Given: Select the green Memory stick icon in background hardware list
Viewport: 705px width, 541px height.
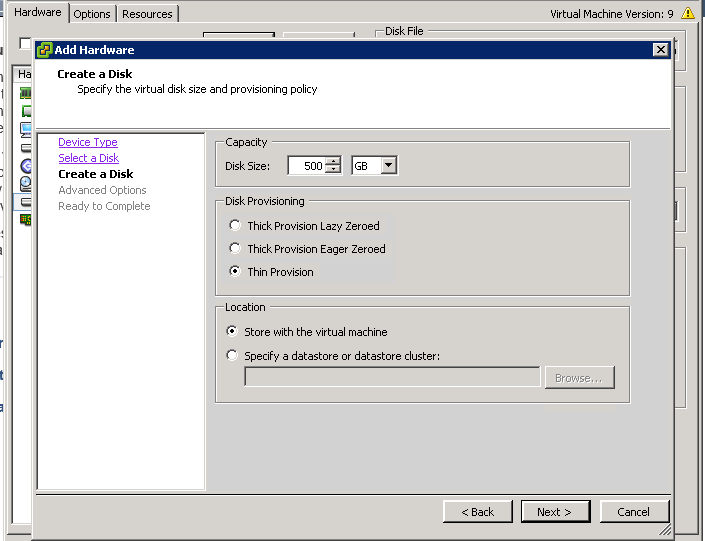Looking at the screenshot, I should pos(26,93).
